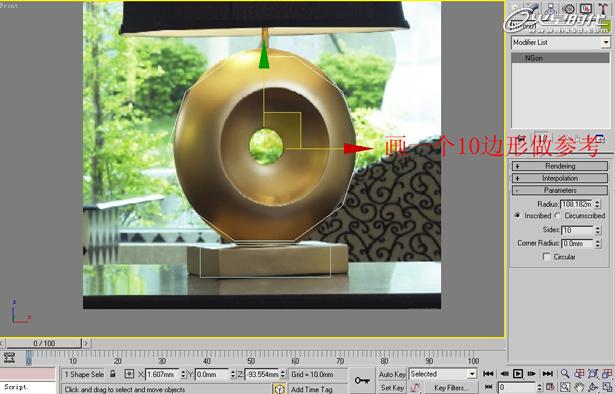
Task: Adjust the current frame spinner
Action: (x=540, y=388)
